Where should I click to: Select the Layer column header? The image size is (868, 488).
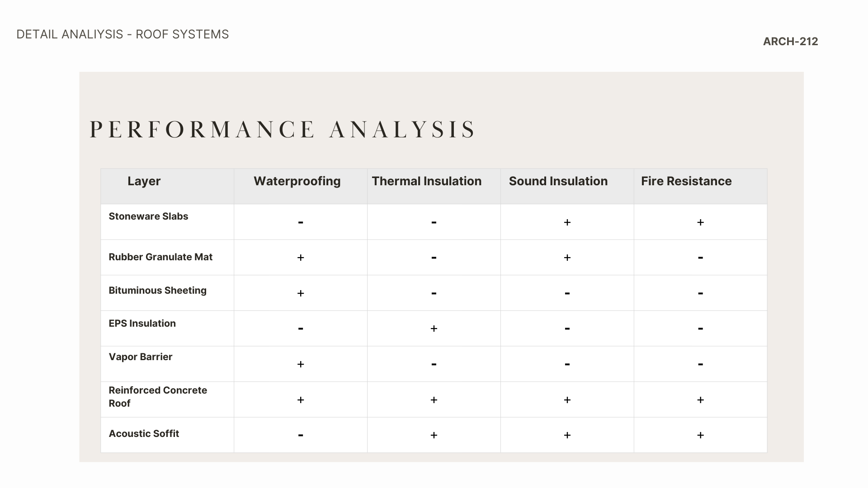144,181
